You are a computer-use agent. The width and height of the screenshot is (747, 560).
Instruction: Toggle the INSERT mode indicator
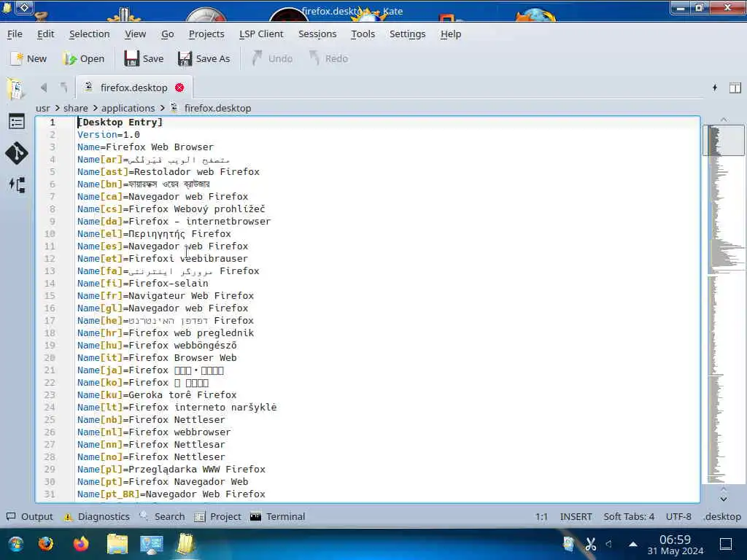coord(576,517)
